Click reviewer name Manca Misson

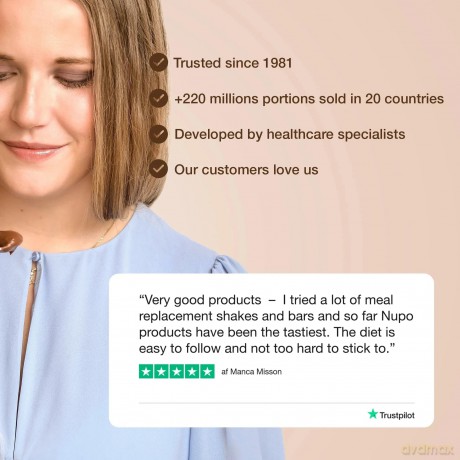coord(256,372)
